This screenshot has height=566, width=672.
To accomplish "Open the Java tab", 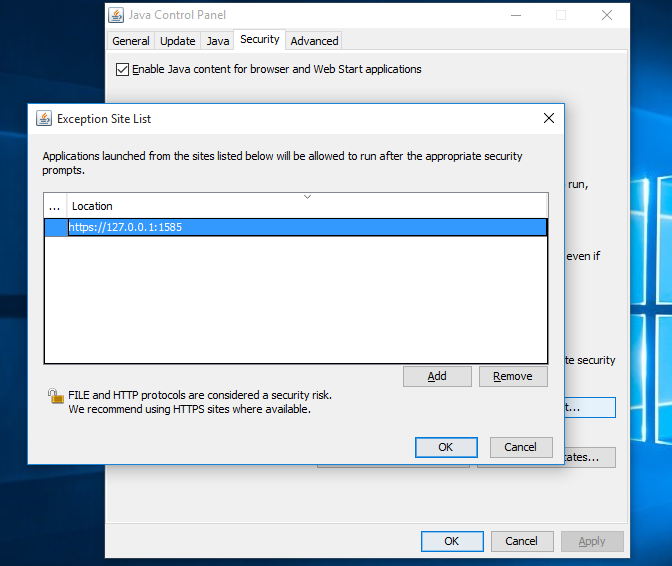I will 218,41.
